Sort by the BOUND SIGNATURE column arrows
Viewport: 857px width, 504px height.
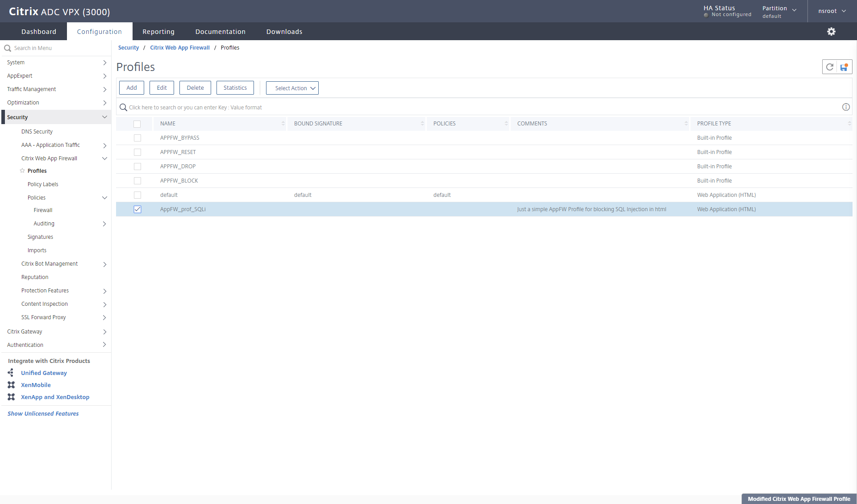(422, 124)
